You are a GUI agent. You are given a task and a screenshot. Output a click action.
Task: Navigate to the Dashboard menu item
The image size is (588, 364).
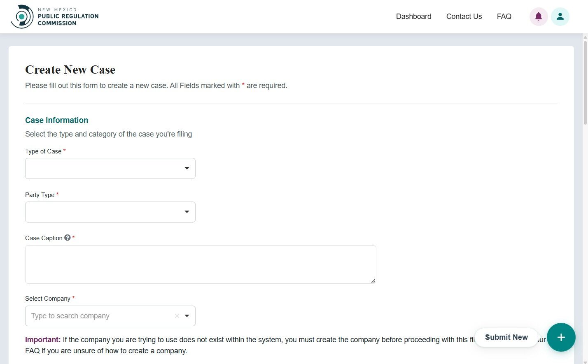click(413, 16)
